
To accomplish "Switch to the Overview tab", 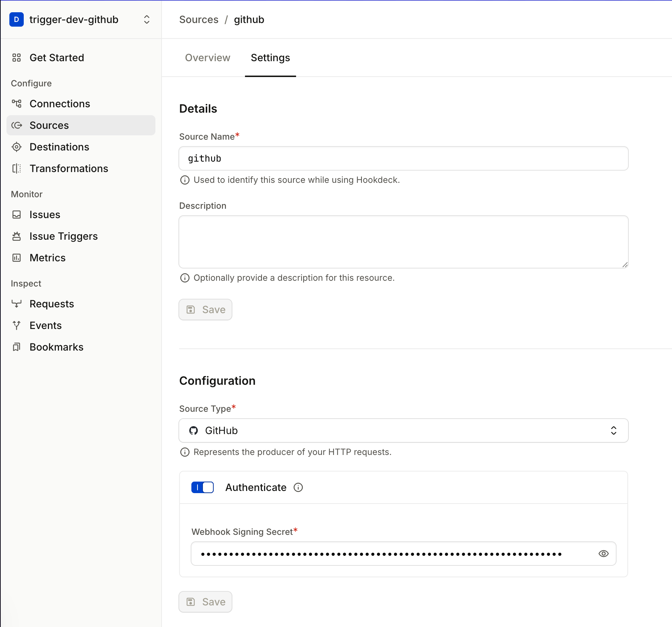I will [208, 58].
